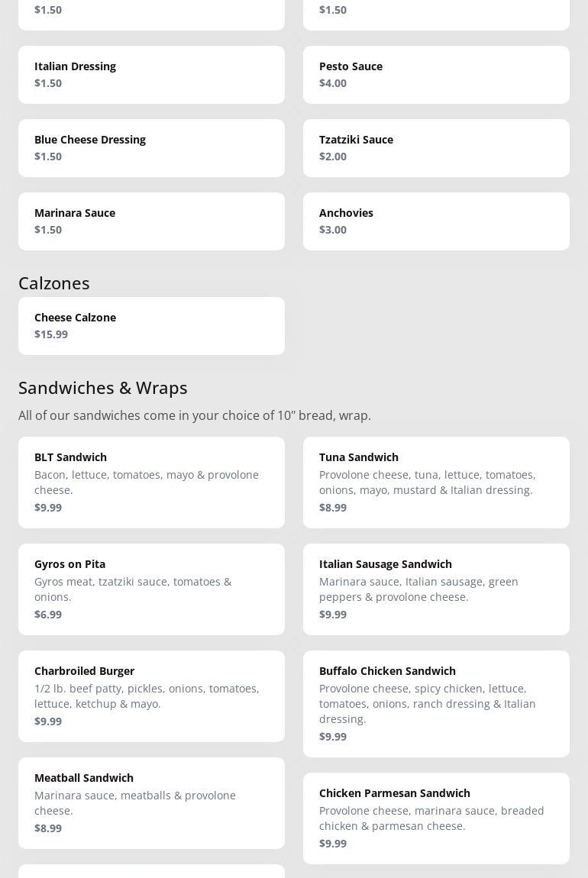The width and height of the screenshot is (588, 878).
Task: Select the Chicken Parmesan Sandwich card
Action: (436, 818)
